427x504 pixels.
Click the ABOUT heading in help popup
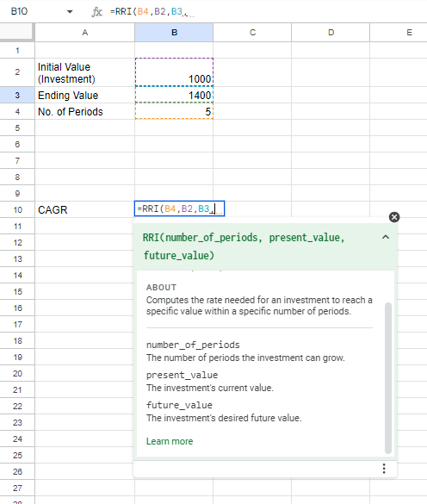coord(161,287)
